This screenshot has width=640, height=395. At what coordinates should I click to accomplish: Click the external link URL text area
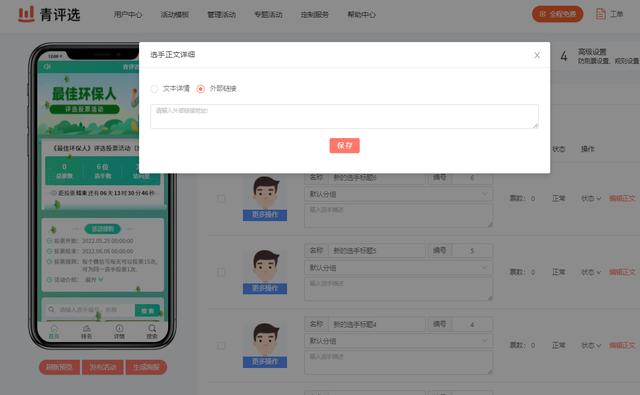pos(344,116)
